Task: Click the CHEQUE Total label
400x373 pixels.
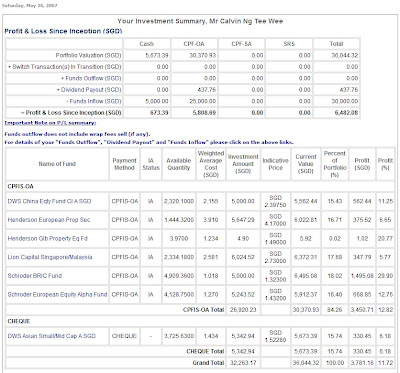Action: (205, 351)
